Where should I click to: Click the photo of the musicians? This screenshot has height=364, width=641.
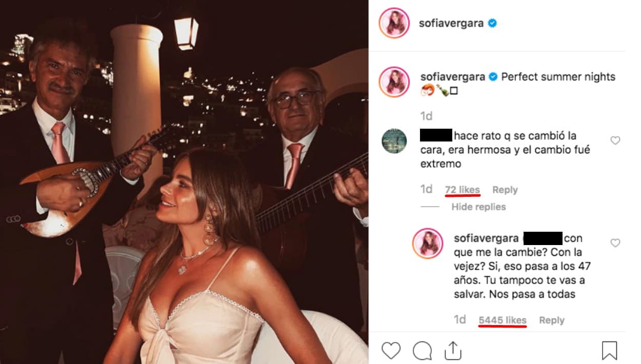click(x=185, y=182)
